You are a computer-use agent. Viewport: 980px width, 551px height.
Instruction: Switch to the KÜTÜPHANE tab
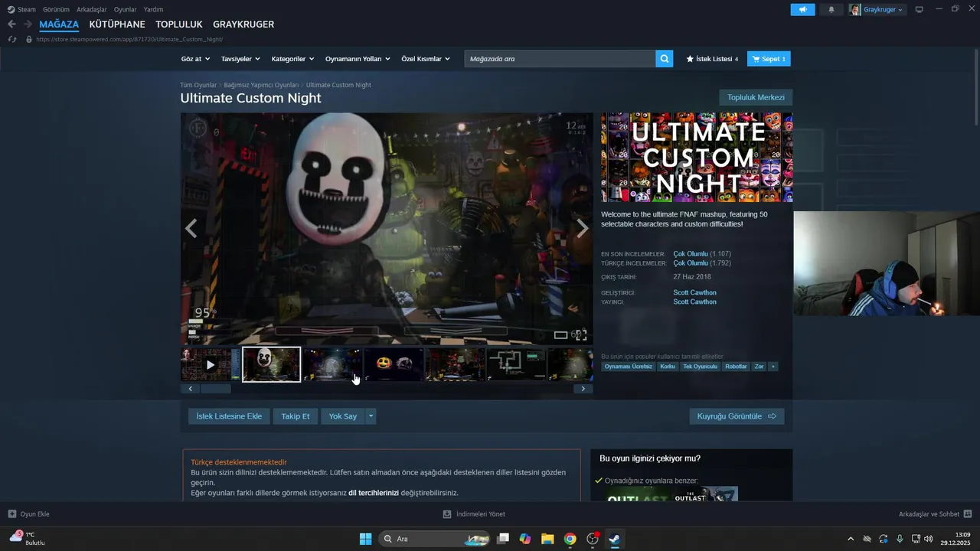tap(117, 24)
